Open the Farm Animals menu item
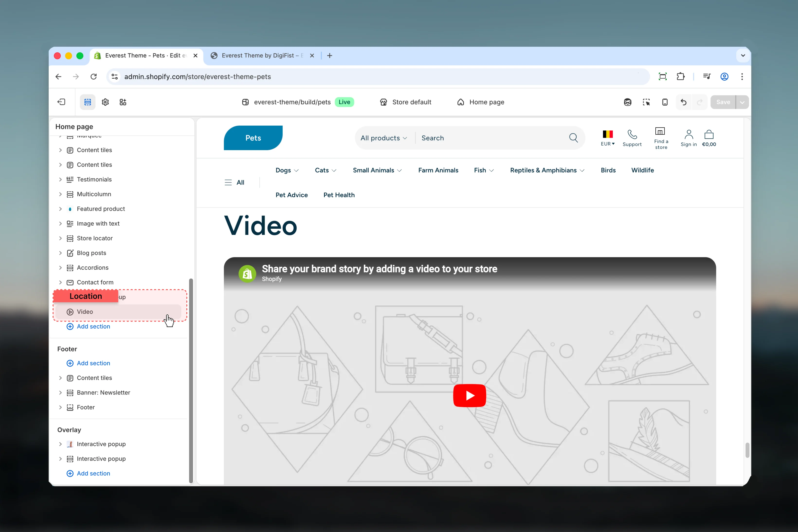The image size is (798, 532). (x=438, y=170)
